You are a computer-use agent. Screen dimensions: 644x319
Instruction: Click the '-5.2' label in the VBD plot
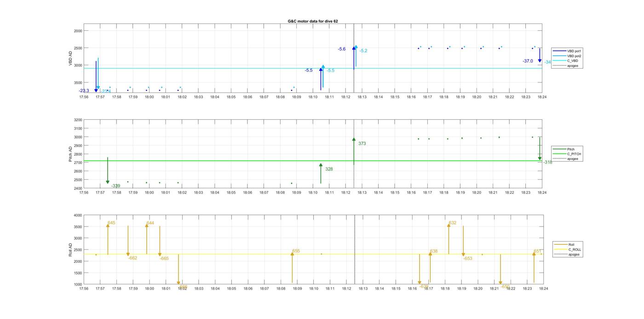point(363,51)
